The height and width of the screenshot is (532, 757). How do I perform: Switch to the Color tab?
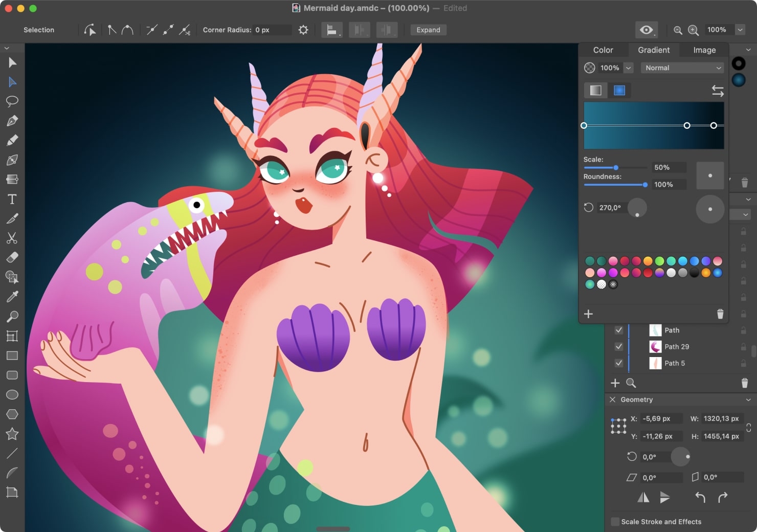click(603, 50)
